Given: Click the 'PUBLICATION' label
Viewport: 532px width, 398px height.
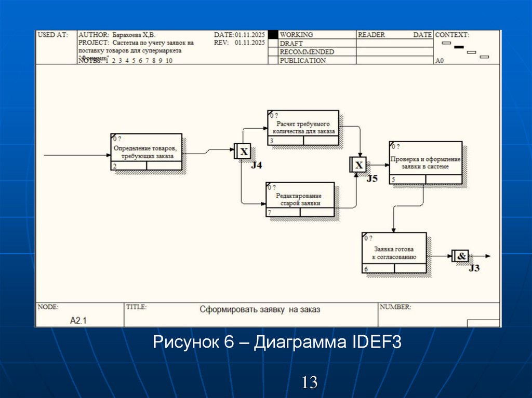Looking at the screenshot, I should coord(303,60).
